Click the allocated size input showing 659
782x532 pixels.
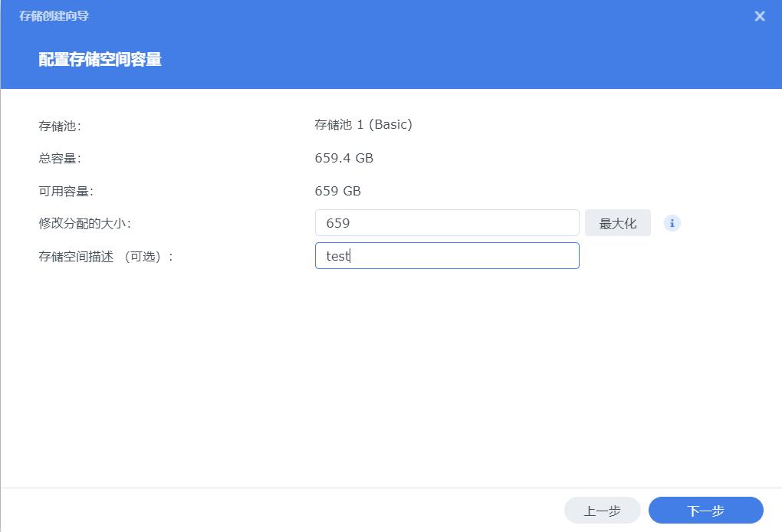point(447,222)
